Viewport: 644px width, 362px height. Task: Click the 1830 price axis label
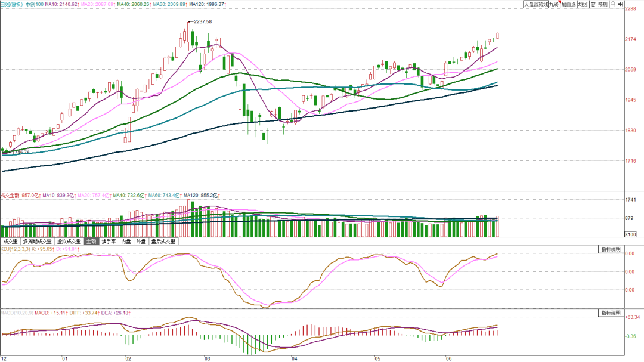point(630,131)
